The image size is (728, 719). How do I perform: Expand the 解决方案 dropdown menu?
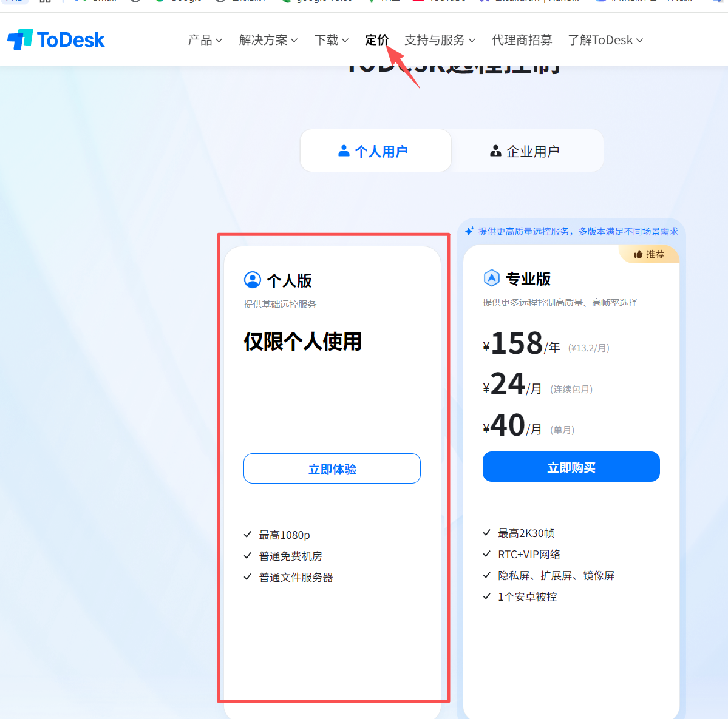pyautogui.click(x=268, y=40)
